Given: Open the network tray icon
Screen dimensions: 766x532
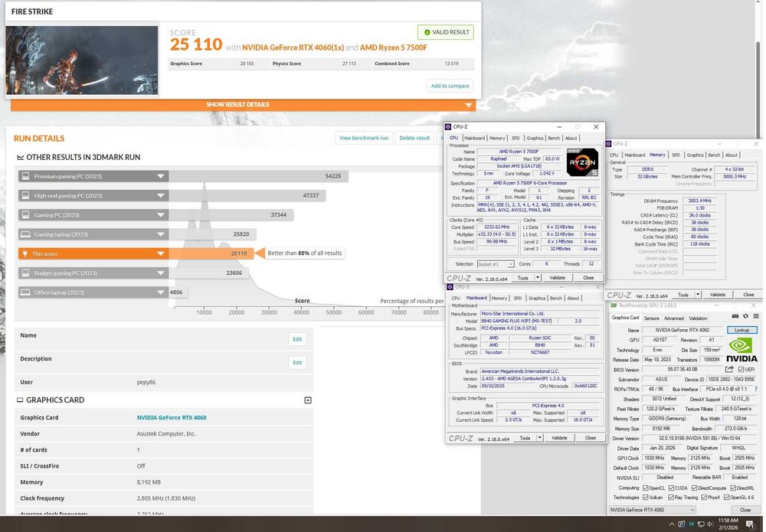Looking at the screenshot, I should coord(701,524).
